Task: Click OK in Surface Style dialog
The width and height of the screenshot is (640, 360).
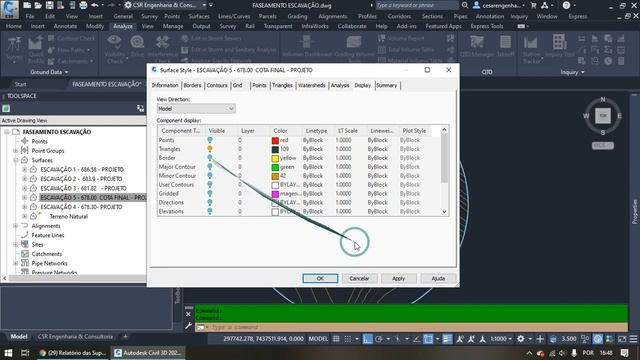Action: click(x=320, y=278)
